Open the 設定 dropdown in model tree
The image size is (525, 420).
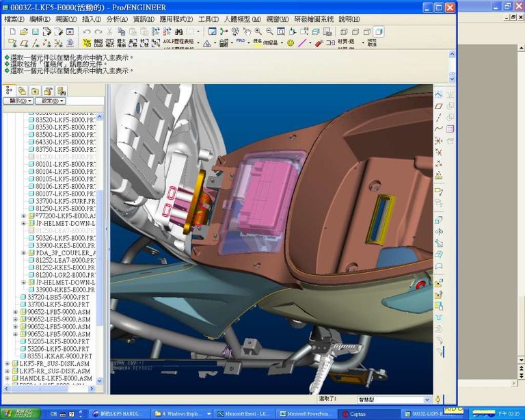pos(51,101)
